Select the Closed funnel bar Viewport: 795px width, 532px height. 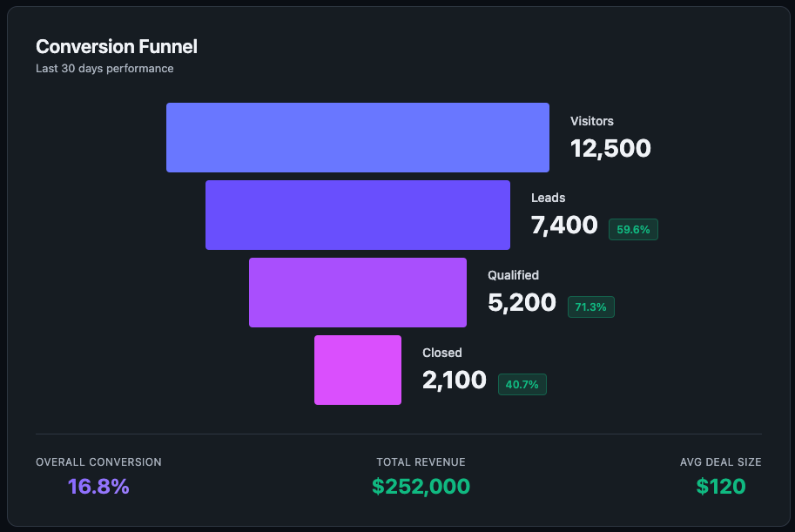[x=357, y=370]
